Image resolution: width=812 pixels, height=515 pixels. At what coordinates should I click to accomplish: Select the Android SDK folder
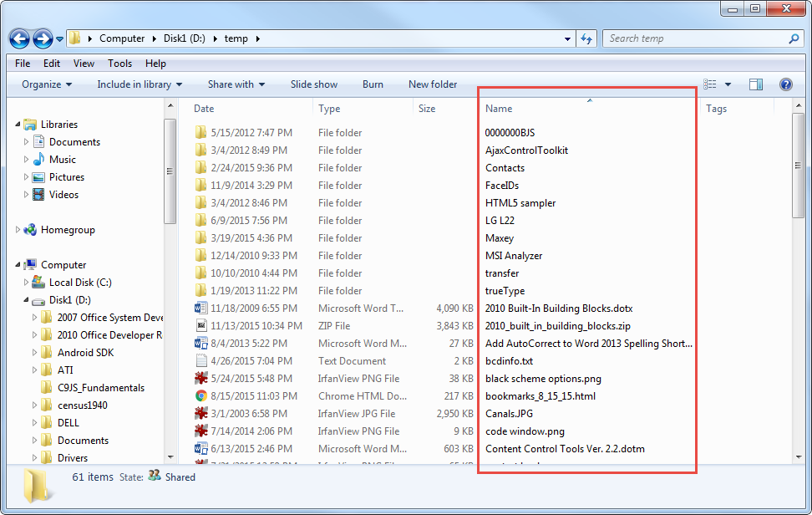85,352
